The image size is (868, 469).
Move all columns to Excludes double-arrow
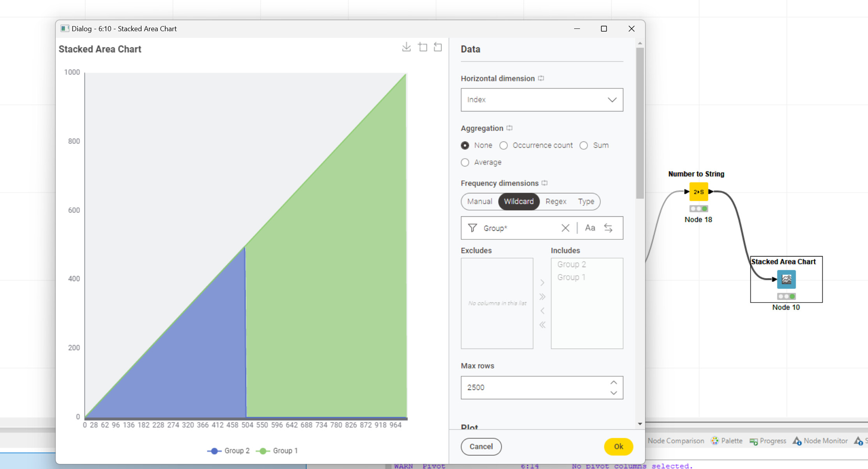coord(542,325)
